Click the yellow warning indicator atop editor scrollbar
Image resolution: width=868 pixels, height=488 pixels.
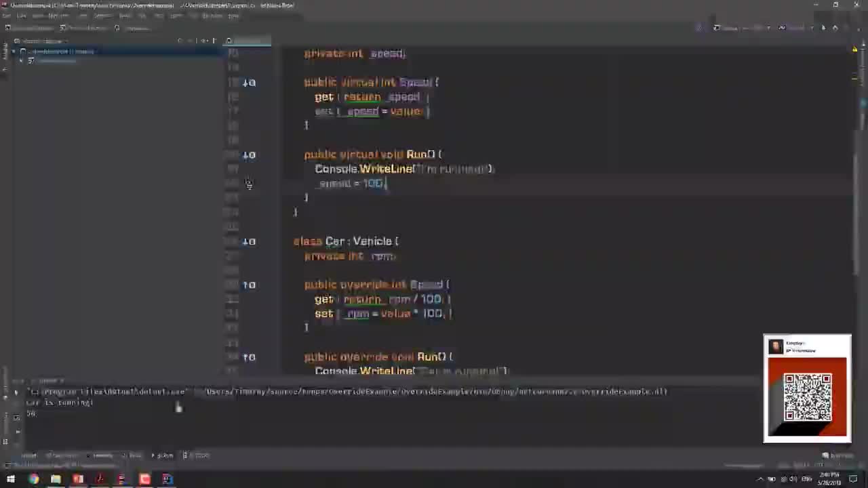(854, 49)
